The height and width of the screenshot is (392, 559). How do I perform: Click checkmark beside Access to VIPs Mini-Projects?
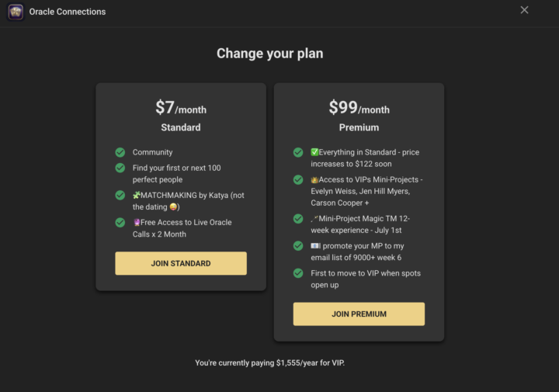298,179
